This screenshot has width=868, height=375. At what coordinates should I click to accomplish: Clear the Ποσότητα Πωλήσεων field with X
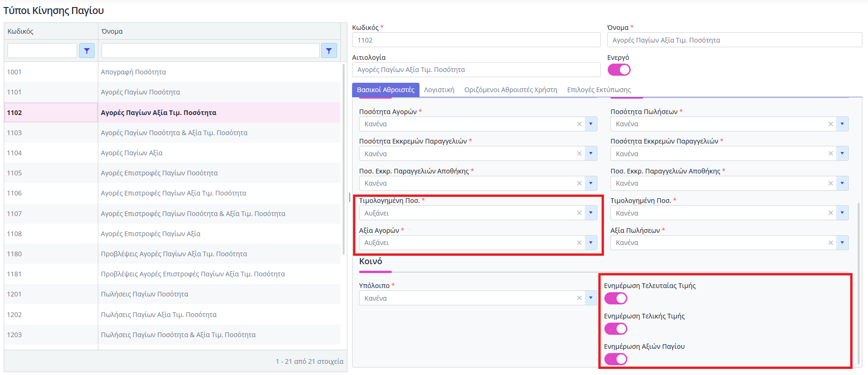pos(831,124)
